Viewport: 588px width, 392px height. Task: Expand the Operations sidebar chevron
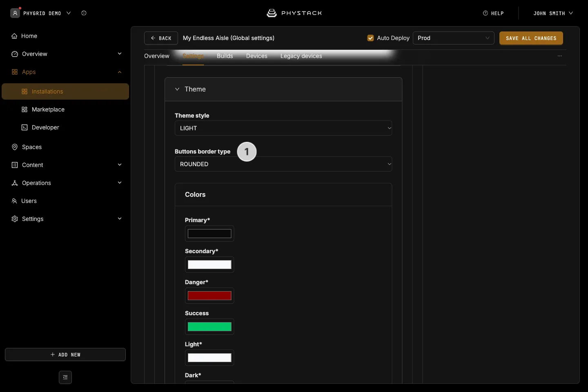point(120,183)
